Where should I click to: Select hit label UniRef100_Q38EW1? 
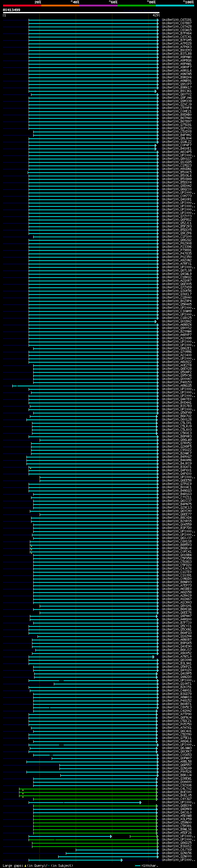(x=176, y=779)
